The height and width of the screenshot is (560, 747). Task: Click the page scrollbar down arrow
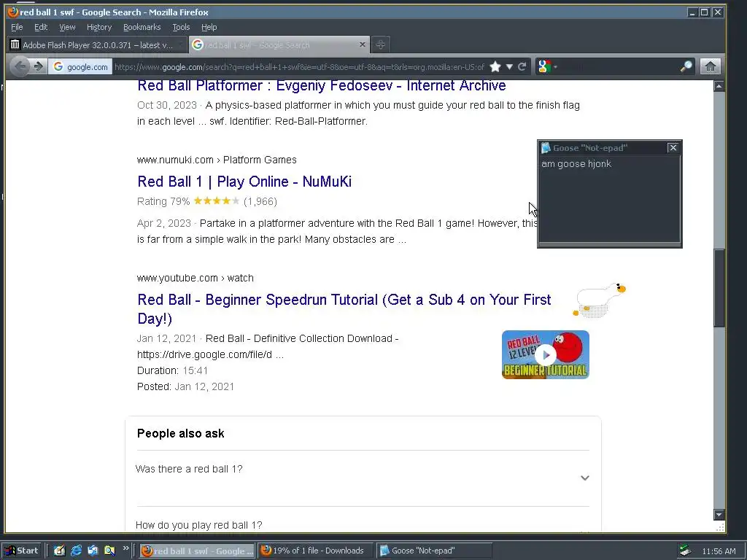pyautogui.click(x=719, y=514)
